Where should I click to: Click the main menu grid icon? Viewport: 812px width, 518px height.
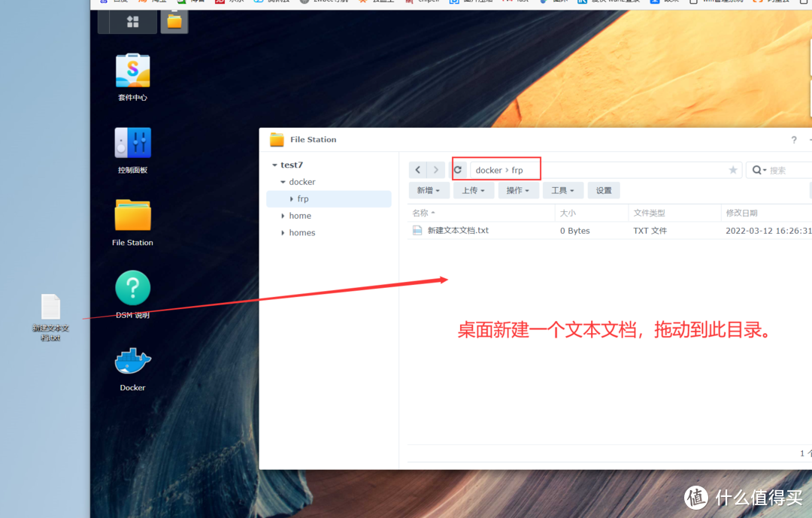coord(133,22)
